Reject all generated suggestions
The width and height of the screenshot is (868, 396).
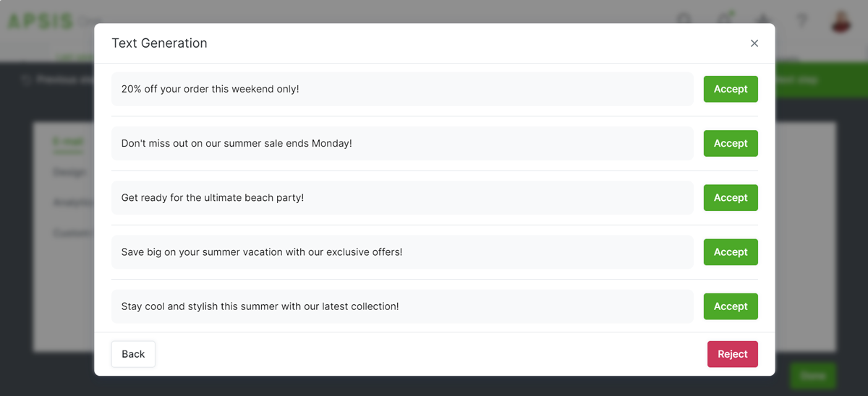(733, 354)
